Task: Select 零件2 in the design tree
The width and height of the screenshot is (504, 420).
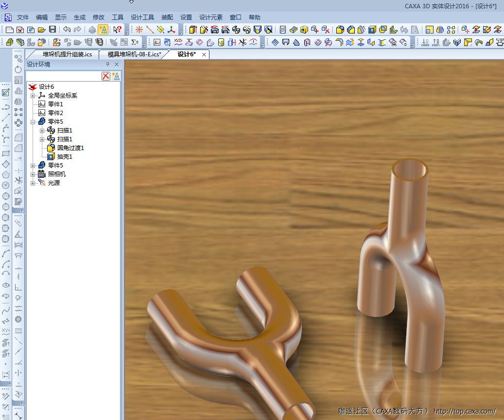Action: pos(55,113)
